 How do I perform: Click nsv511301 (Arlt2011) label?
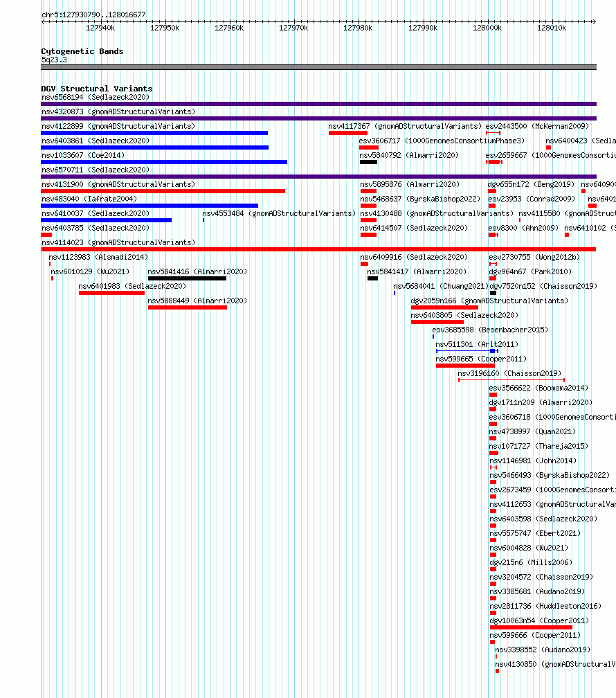tap(477, 345)
